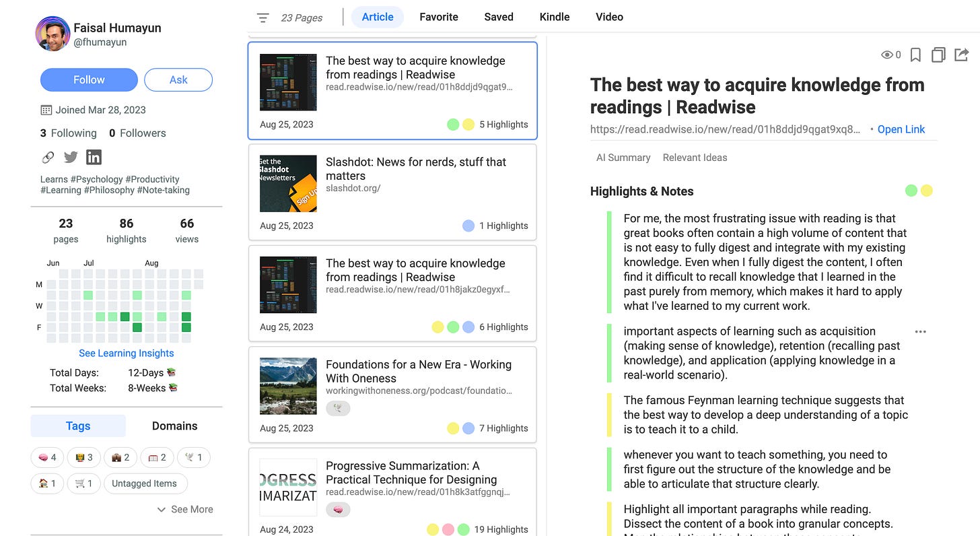Click yellow color dot in Highlights & Notes header

click(x=927, y=191)
